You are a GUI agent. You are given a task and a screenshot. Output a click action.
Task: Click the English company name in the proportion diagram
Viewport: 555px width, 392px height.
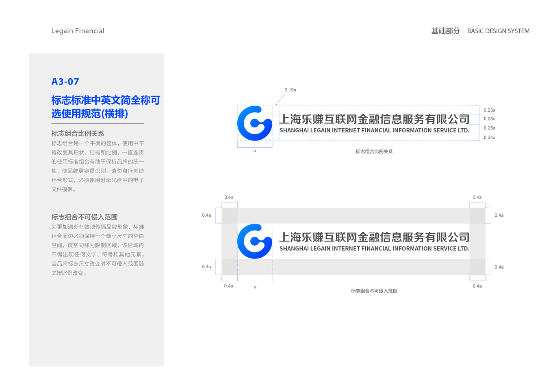click(374, 130)
